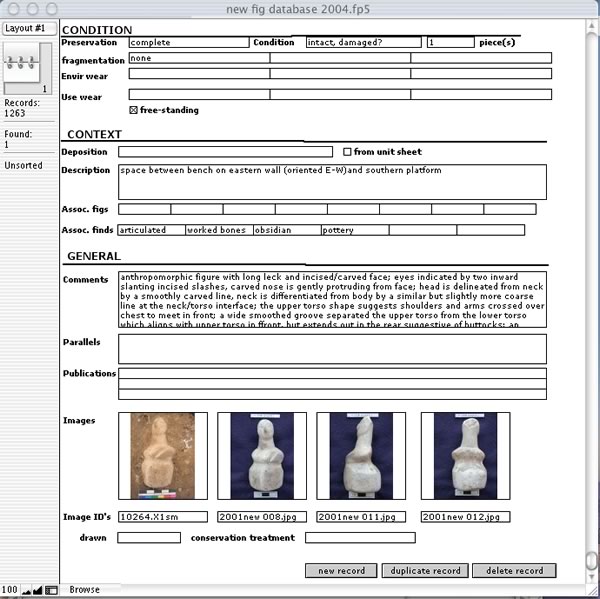This screenshot has width=600, height=599.
Task: Click the new record button
Action: (x=341, y=571)
